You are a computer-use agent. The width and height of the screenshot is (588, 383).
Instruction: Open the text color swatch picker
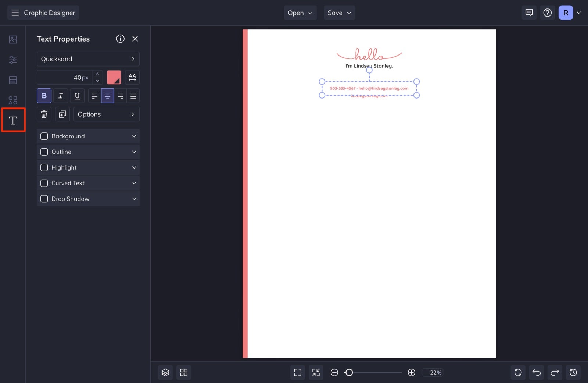click(114, 77)
